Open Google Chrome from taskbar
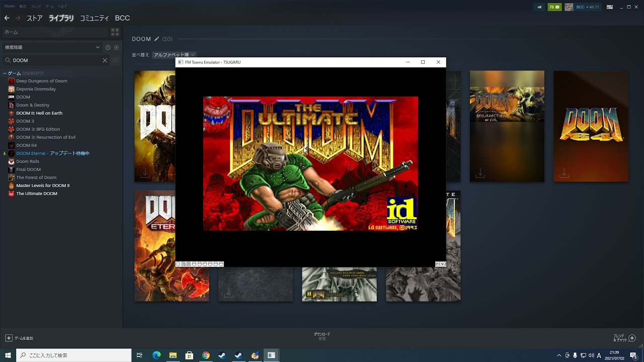 coord(206,355)
